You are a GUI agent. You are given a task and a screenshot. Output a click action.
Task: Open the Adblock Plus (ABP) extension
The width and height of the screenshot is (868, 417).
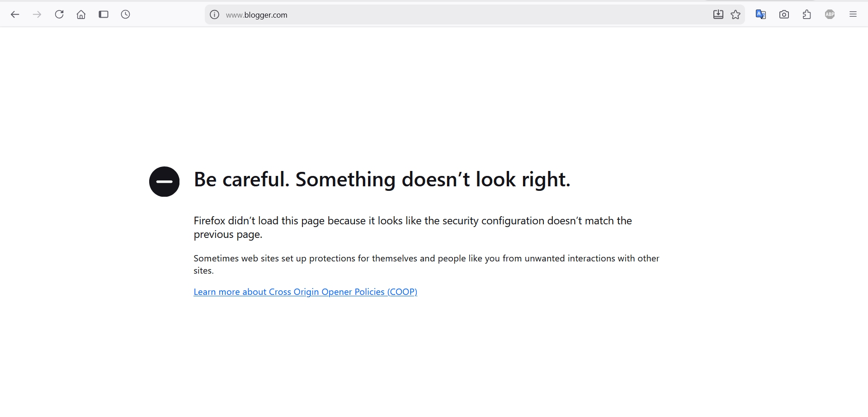830,14
